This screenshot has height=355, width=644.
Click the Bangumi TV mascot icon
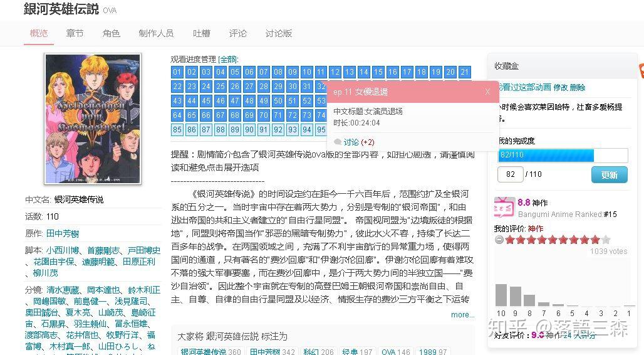click(x=504, y=208)
